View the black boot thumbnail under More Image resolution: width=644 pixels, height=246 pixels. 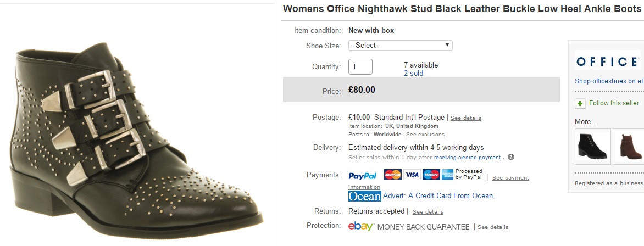click(592, 147)
